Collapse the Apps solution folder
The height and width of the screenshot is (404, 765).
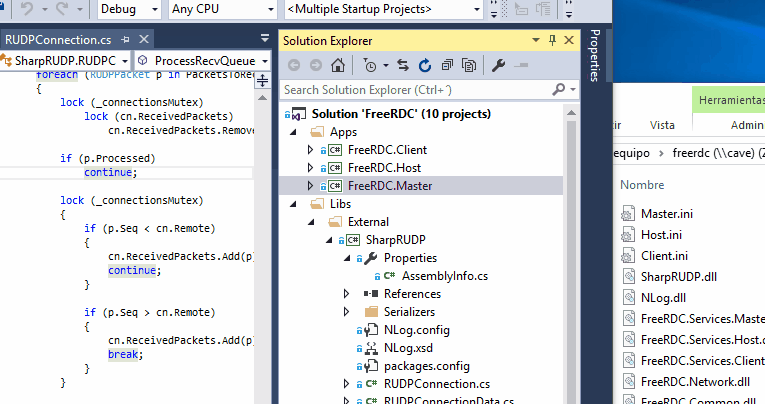click(x=293, y=132)
